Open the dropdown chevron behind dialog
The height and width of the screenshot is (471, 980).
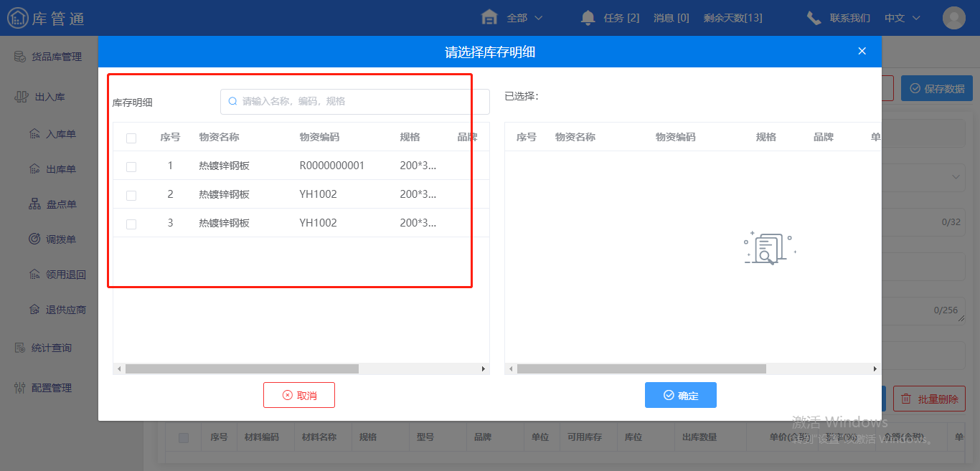956,176
